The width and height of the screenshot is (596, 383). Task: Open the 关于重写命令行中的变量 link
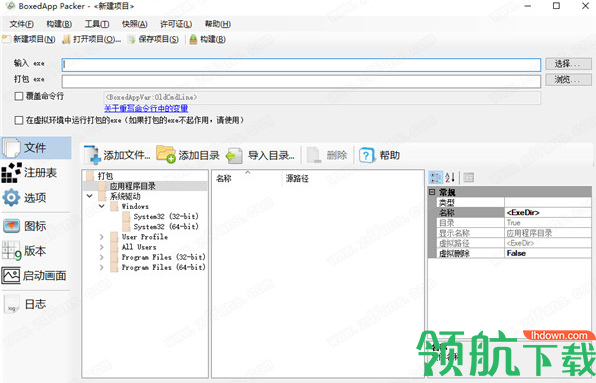(x=146, y=108)
